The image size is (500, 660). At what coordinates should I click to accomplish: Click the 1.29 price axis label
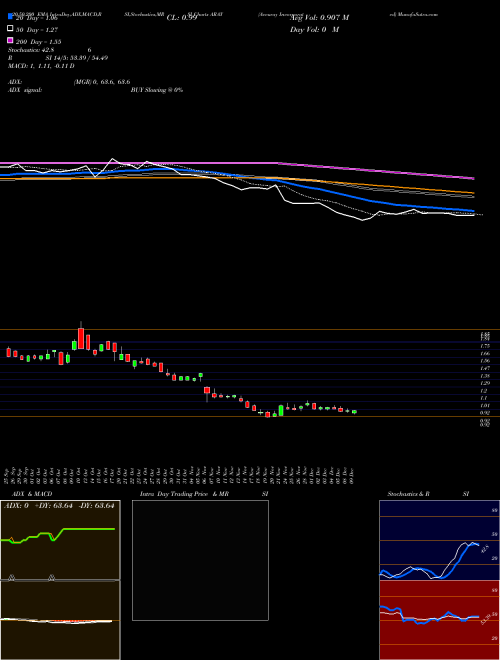(485, 383)
